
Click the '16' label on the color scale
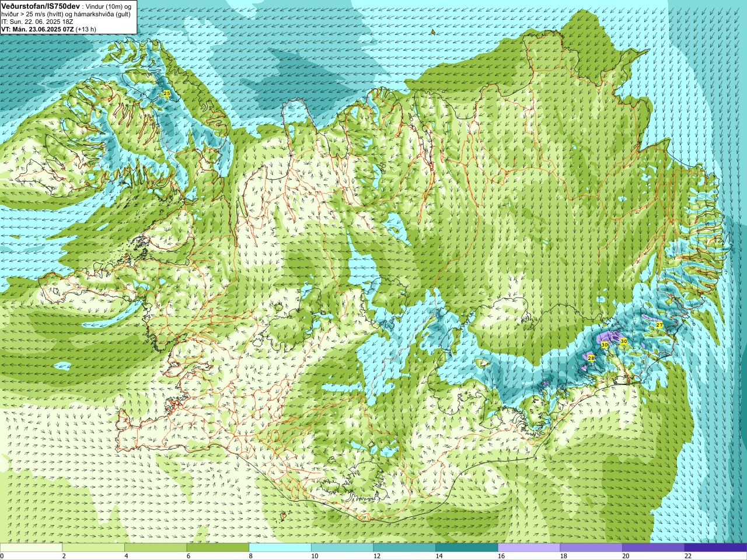[x=501, y=556]
